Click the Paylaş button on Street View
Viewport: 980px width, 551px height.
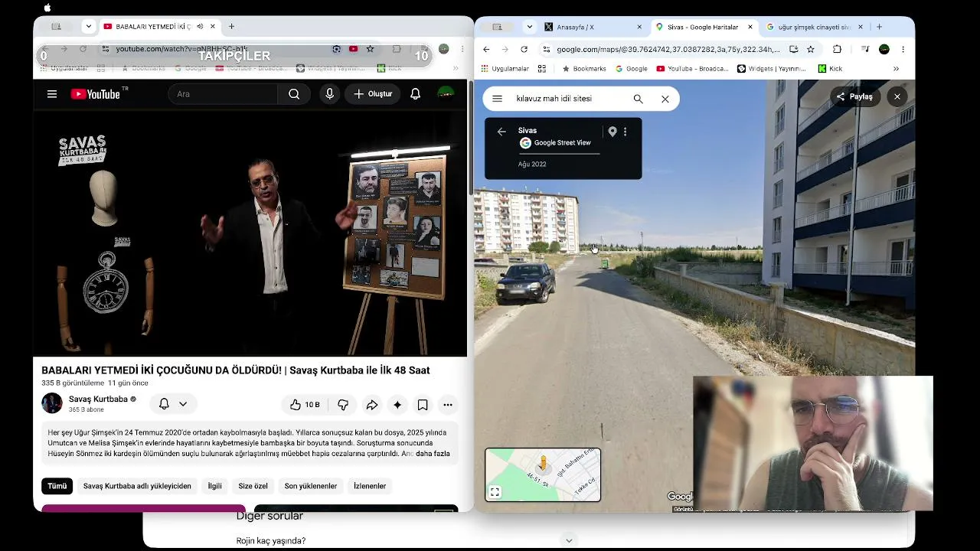coord(854,96)
